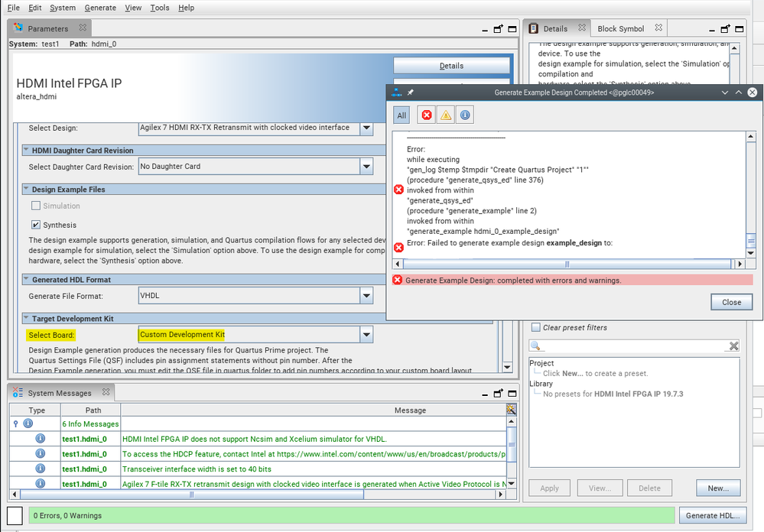This screenshot has width=764, height=532.
Task: Select the All messages filter button
Action: 402,115
